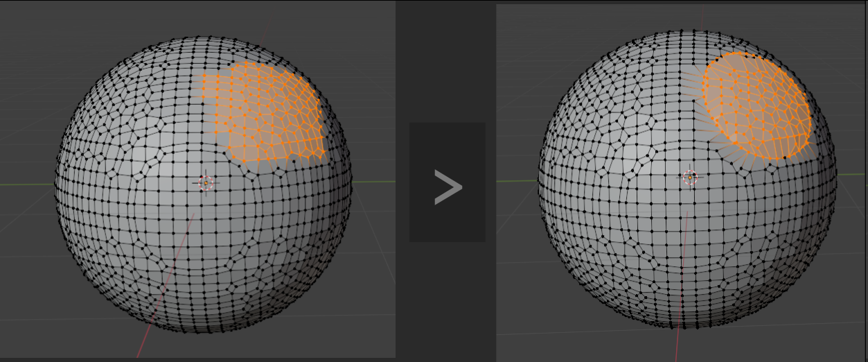Click the red axis line above the left sphere
This screenshot has height=362, width=868.
(265, 31)
